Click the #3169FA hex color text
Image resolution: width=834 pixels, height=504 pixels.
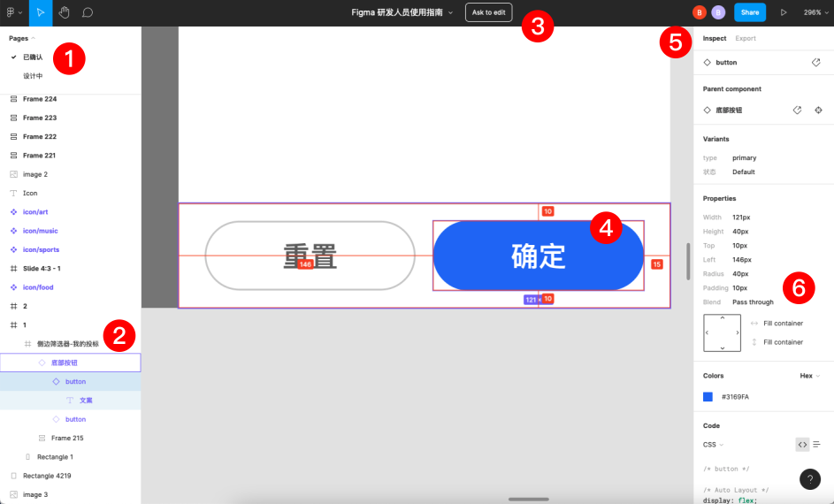click(x=735, y=397)
